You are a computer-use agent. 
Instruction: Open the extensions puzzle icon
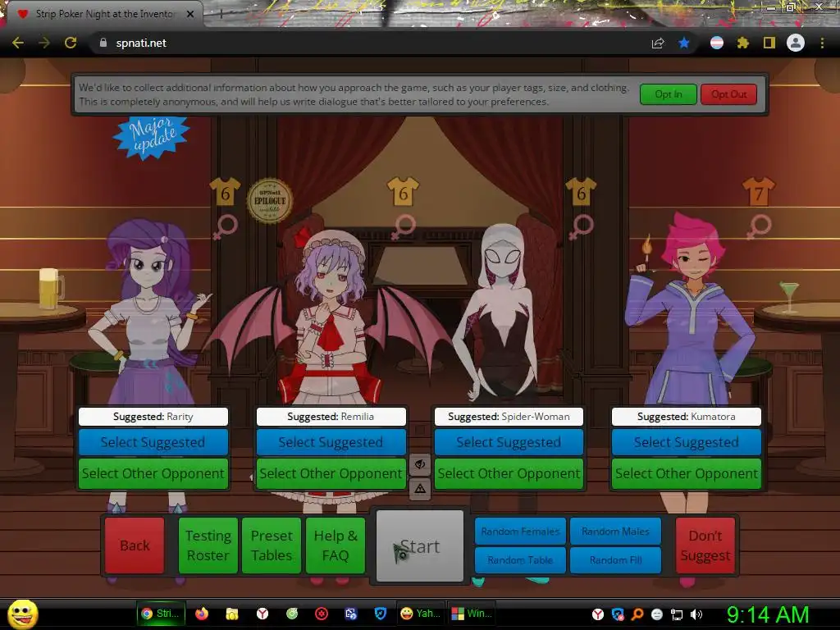pyautogui.click(x=742, y=43)
